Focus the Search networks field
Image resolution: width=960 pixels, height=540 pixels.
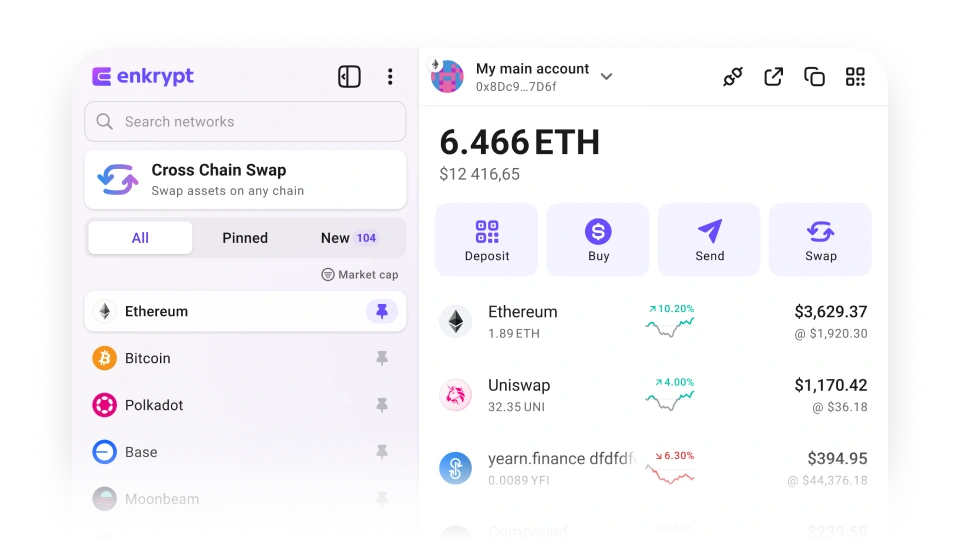pos(245,121)
